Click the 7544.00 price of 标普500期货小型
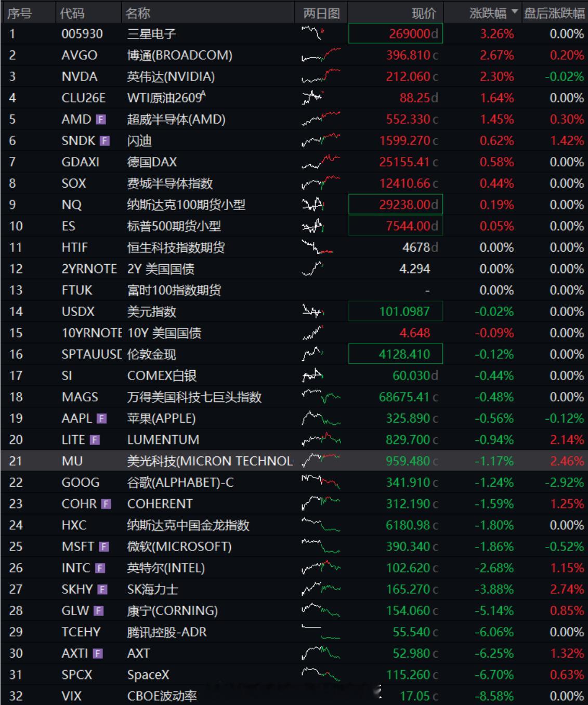This screenshot has height=705, width=588. [x=396, y=226]
